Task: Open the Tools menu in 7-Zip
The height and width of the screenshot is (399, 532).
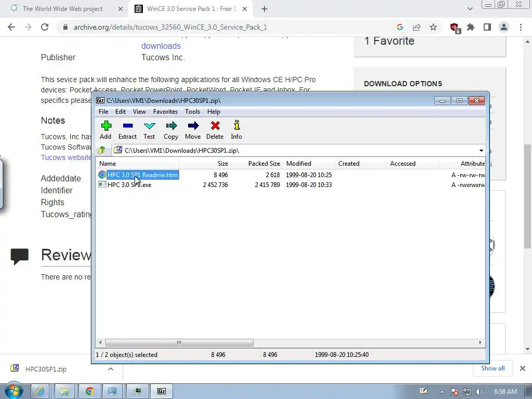Action: pyautogui.click(x=192, y=112)
